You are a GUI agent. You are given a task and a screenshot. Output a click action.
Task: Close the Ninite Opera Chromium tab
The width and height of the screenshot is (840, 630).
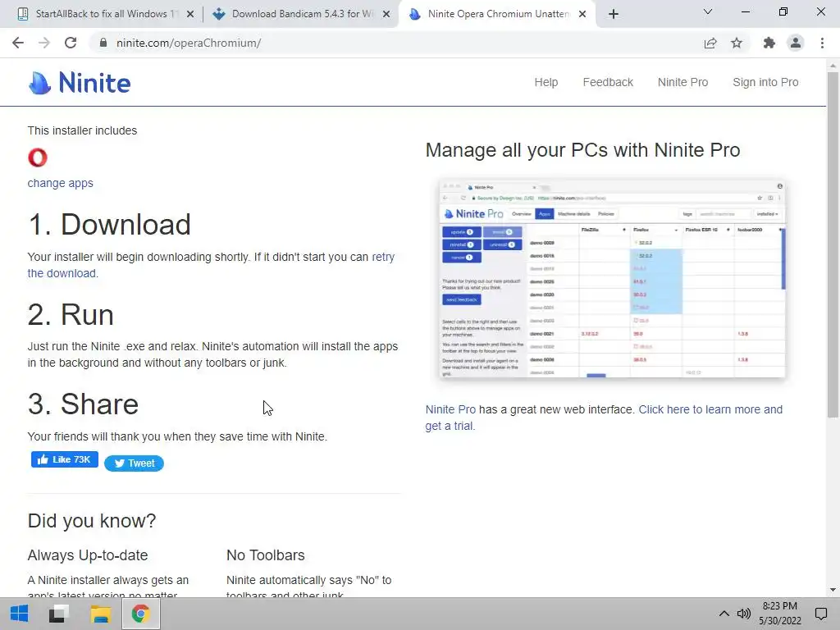(x=582, y=15)
